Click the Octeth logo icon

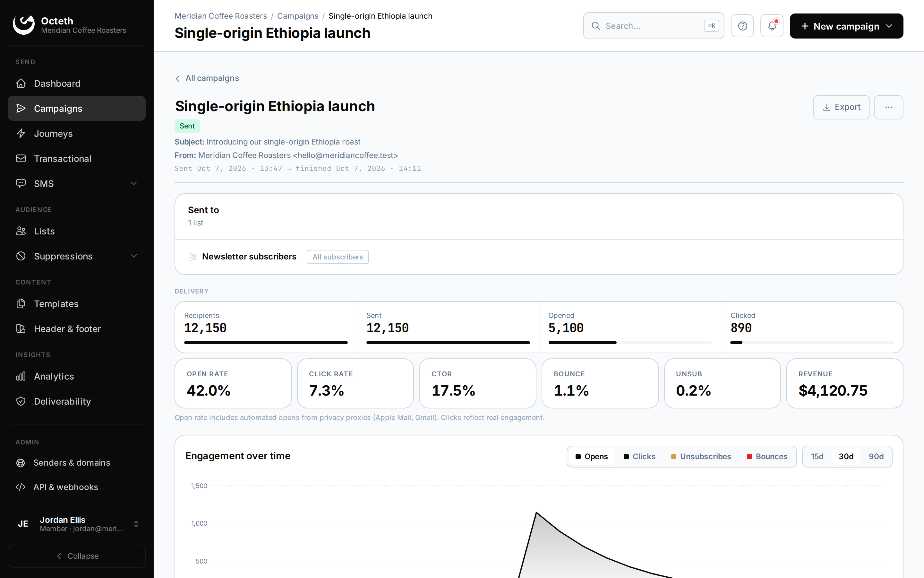(24, 25)
